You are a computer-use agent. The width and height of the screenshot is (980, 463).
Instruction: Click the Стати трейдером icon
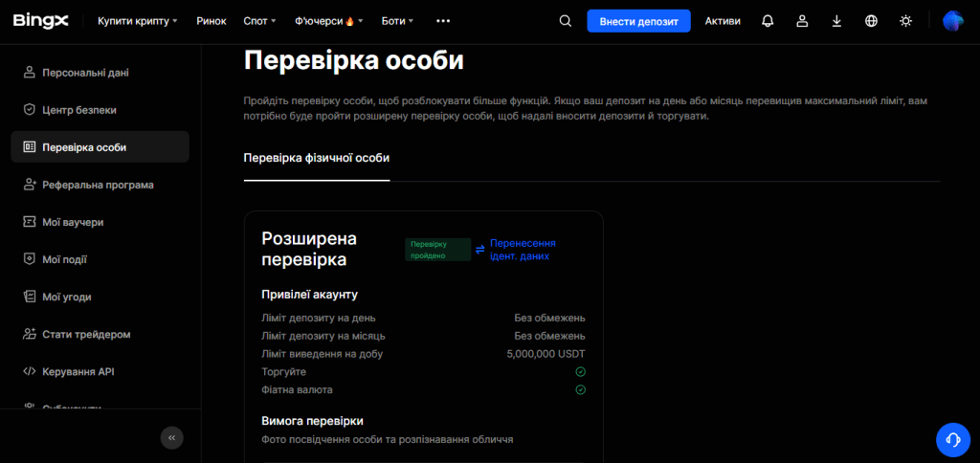[x=29, y=334]
